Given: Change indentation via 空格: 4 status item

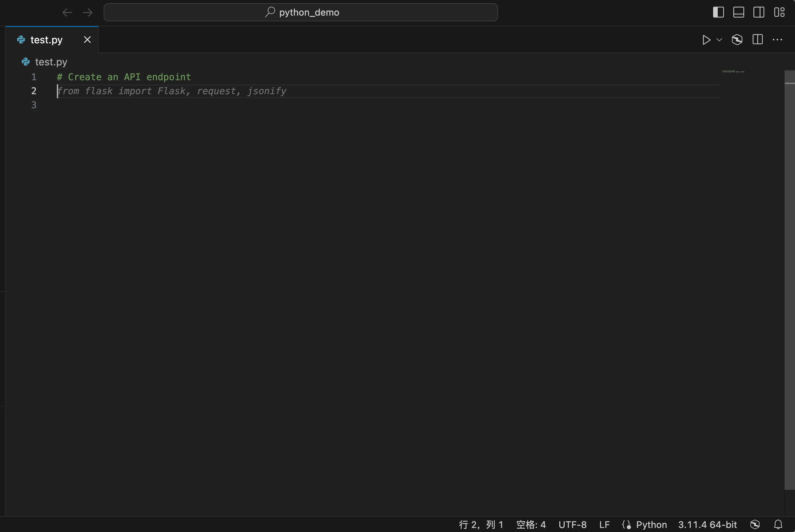Looking at the screenshot, I should pos(531,524).
